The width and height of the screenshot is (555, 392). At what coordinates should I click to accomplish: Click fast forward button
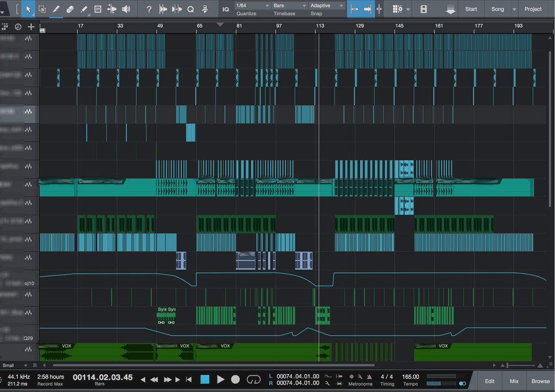(x=167, y=380)
